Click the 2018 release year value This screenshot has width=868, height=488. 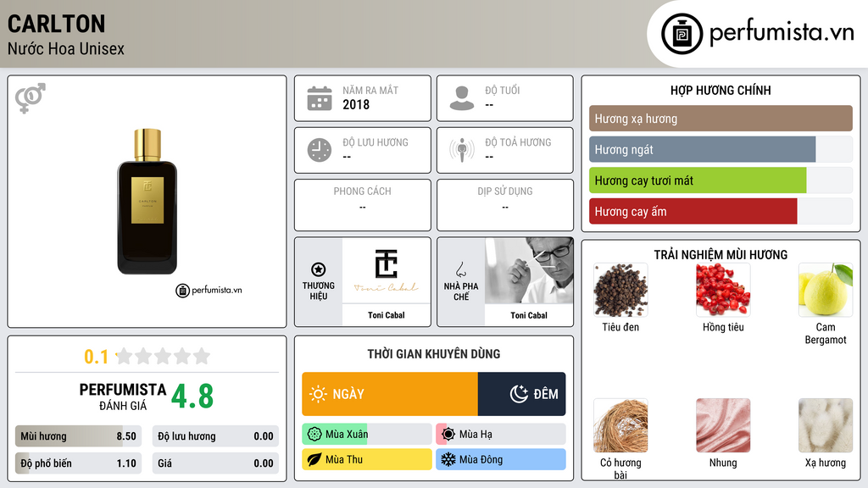point(356,104)
